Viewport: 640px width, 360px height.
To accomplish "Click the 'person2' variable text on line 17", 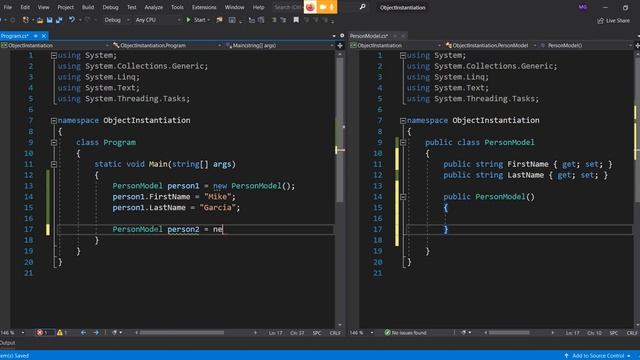I will tap(183, 229).
